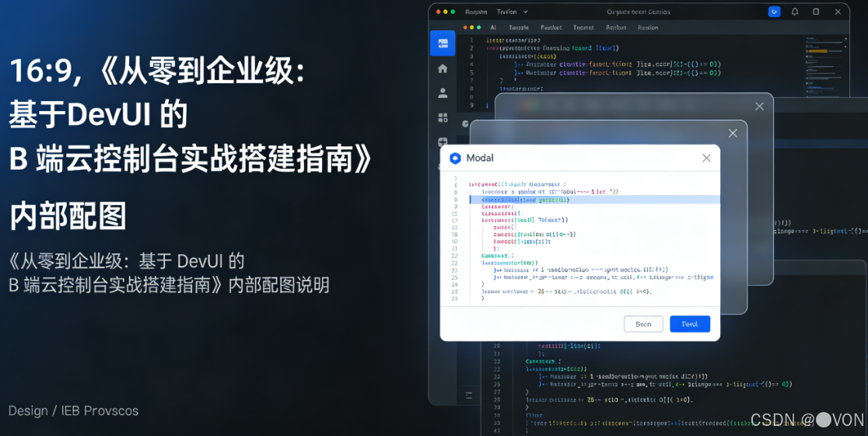Image resolution: width=868 pixels, height=436 pixels.
Task: Open the apps grid sidebar icon
Action: click(x=443, y=117)
